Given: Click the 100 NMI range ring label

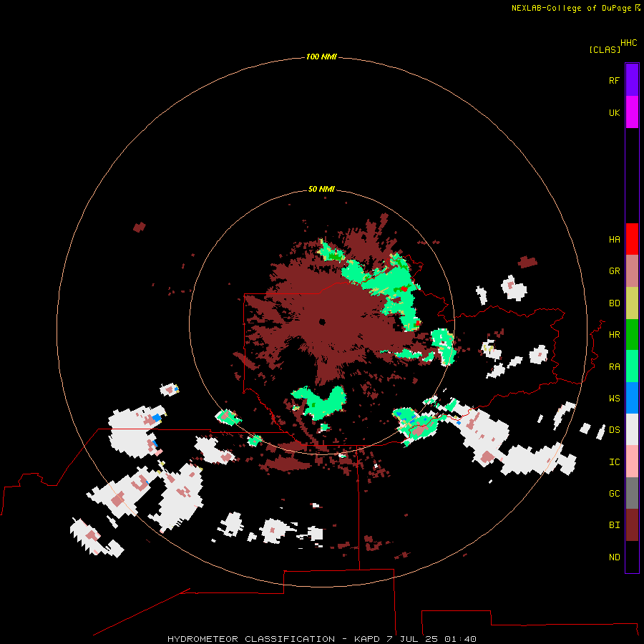Looking at the screenshot, I should click(321, 57).
